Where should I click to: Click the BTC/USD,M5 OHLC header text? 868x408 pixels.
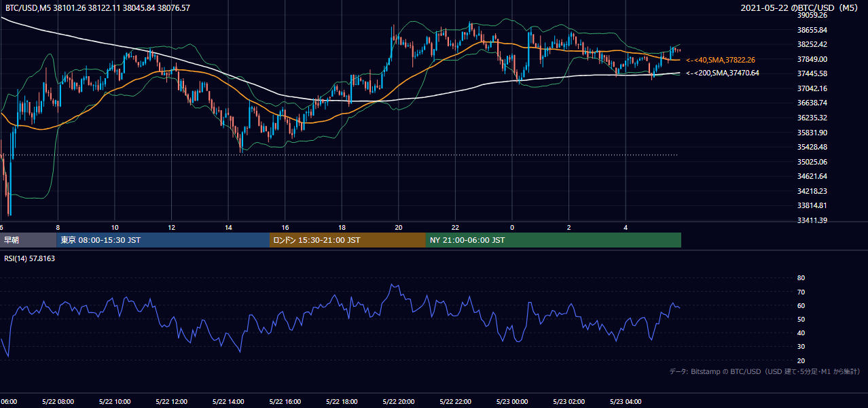[98, 8]
